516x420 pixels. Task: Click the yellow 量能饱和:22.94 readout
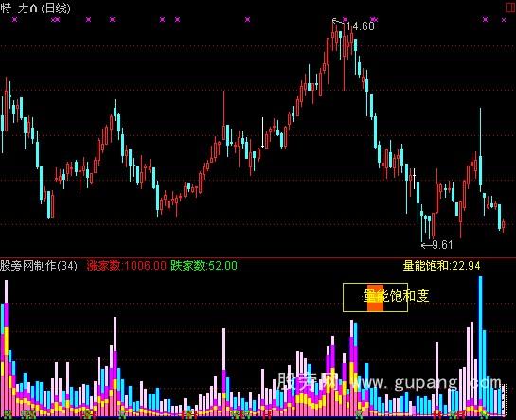tap(441, 266)
